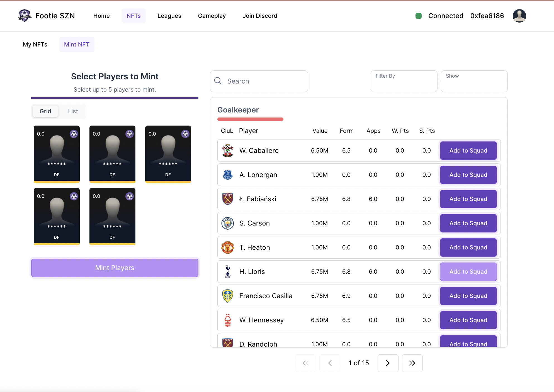Click Leeds crest beside Francisco Casilla
The width and height of the screenshot is (554, 392).
click(228, 296)
